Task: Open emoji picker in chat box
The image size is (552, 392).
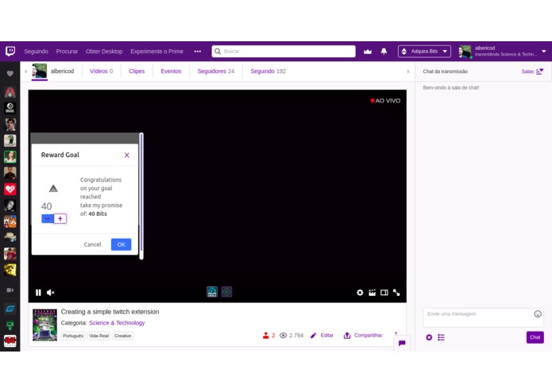Action: click(x=538, y=314)
